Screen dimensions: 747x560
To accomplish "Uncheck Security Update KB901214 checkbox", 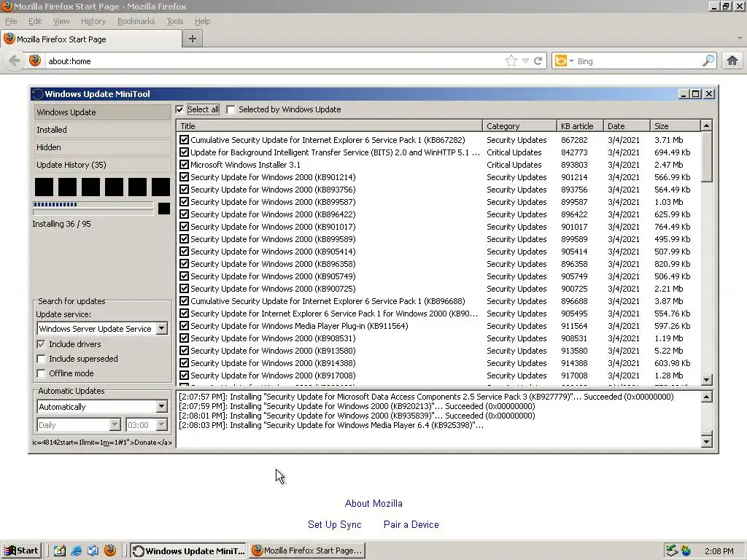I will pyautogui.click(x=184, y=176).
